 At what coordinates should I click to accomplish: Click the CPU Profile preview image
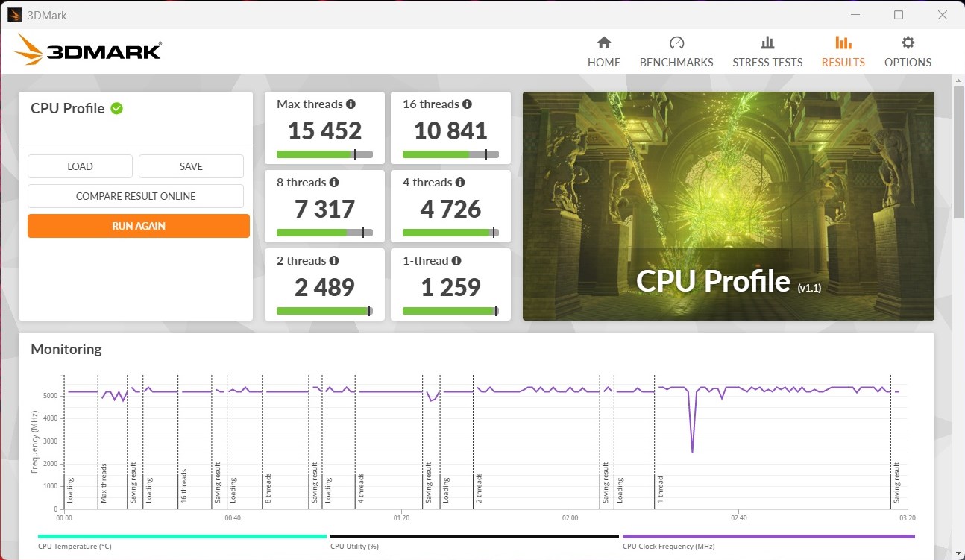(728, 206)
